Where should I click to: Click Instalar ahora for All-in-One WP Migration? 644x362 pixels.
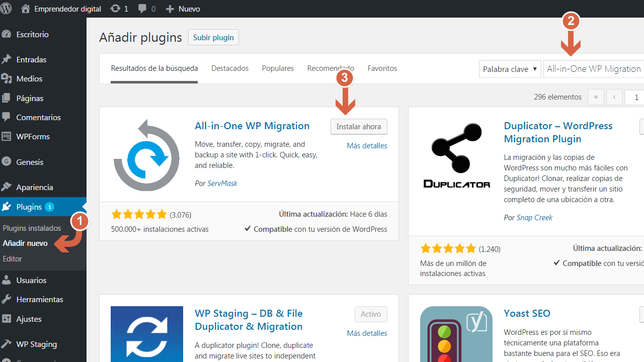[359, 127]
